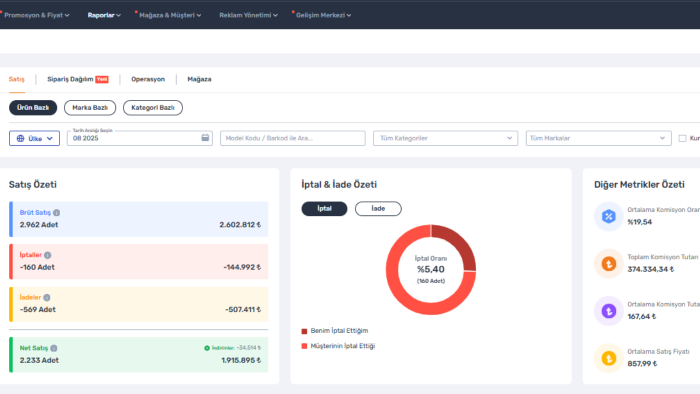Click the date range field showing 08 2025

[x=140, y=138]
